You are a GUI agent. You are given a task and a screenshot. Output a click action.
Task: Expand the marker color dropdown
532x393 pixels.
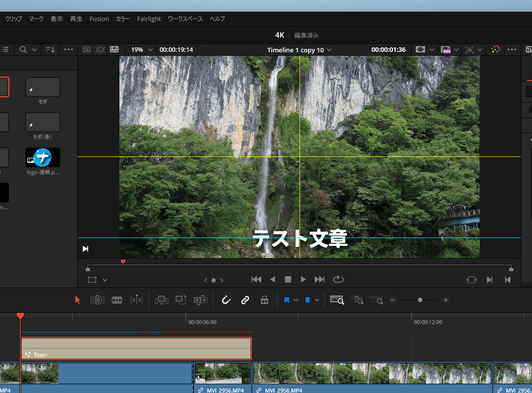click(317, 300)
